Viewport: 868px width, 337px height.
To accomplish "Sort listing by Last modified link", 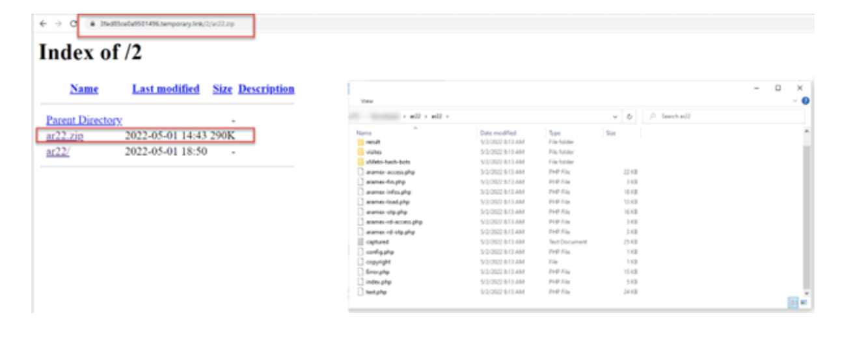I will (x=165, y=88).
